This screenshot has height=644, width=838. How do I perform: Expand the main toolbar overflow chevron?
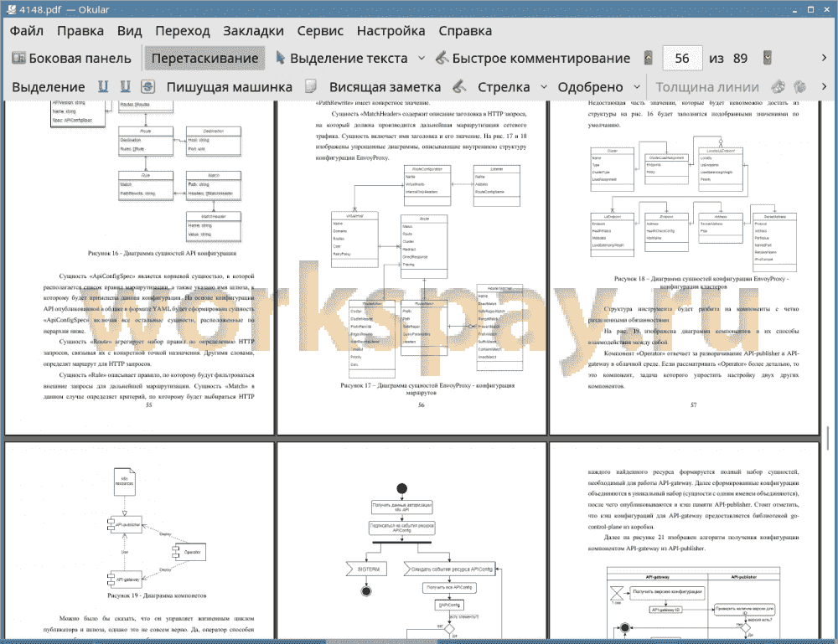(824, 58)
